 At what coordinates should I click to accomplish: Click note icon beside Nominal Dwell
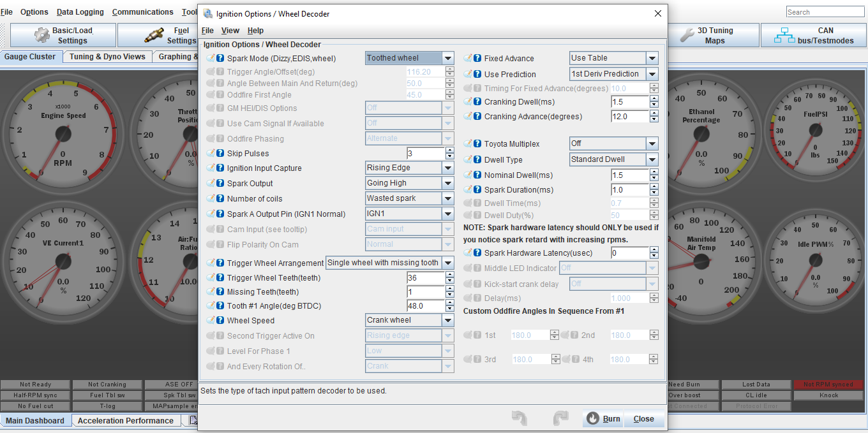[x=468, y=175]
